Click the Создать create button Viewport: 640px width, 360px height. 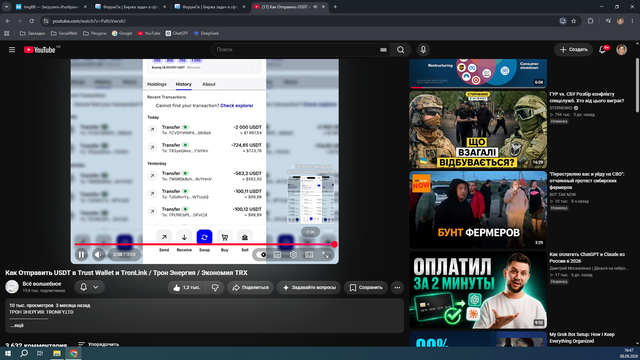(x=573, y=49)
